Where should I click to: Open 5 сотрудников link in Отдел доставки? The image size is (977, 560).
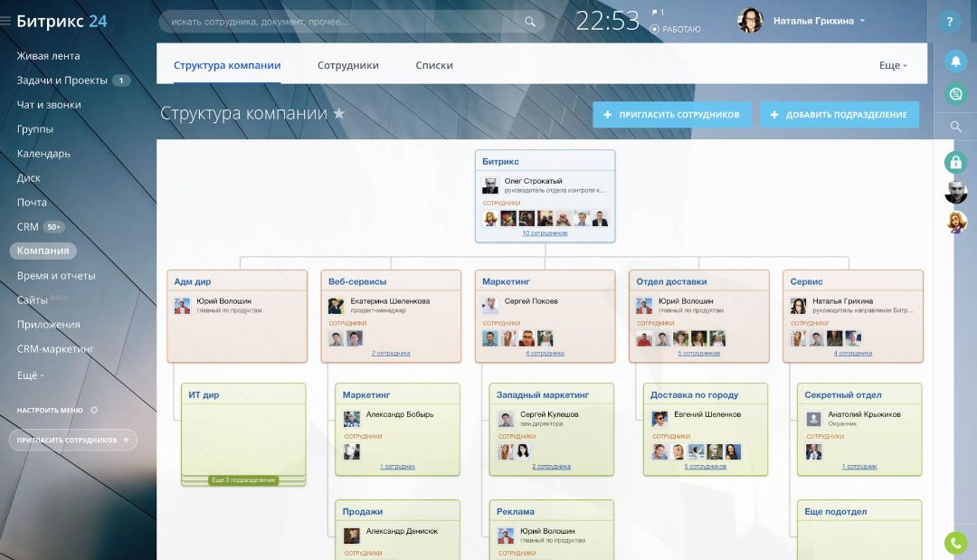[x=698, y=353]
